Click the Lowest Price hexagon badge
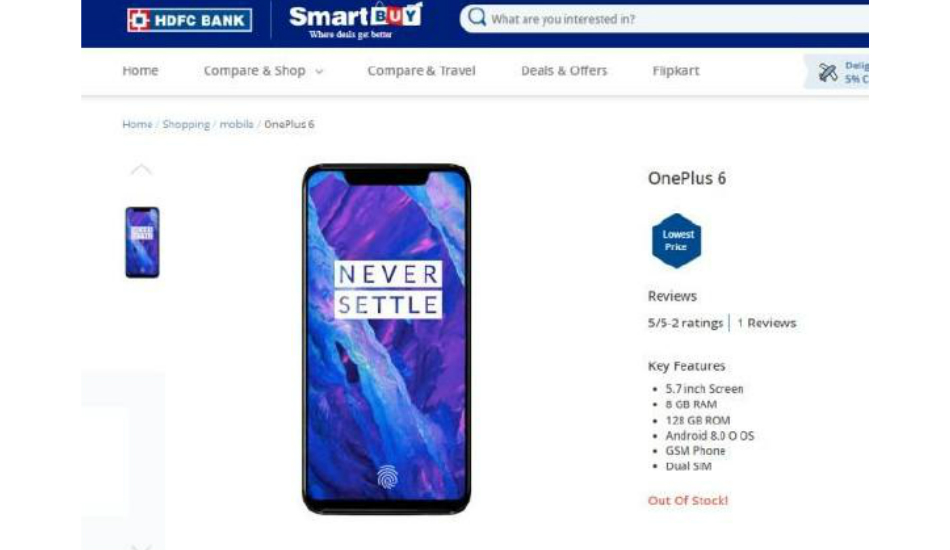Screen dimensions: 950x550 (677, 240)
